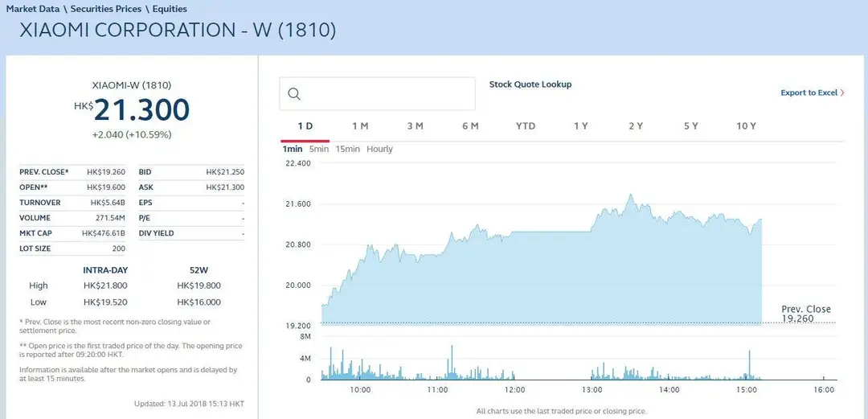The width and height of the screenshot is (868, 419).
Task: Click the 4M volume axis label
Action: pyautogui.click(x=305, y=359)
